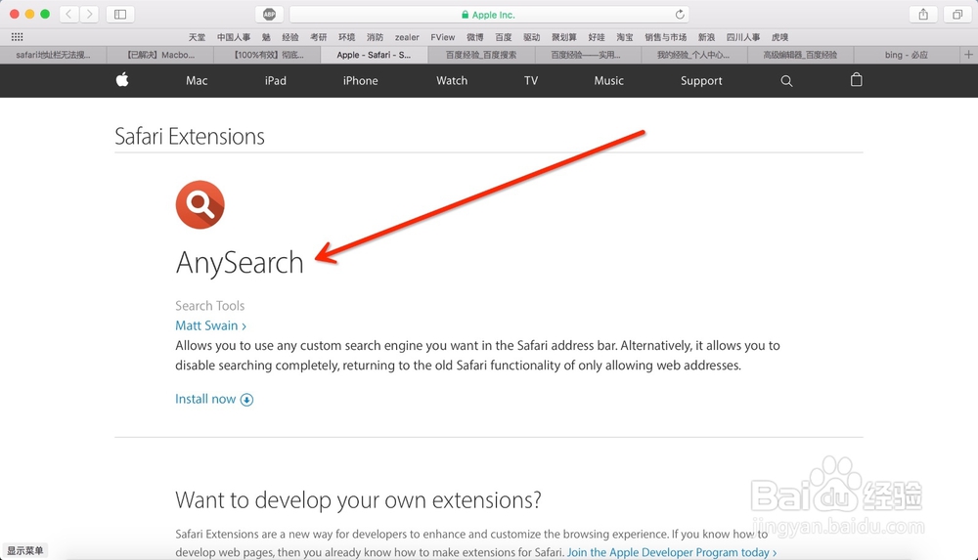Go to the Apple logo home link
The width and height of the screenshot is (978, 560).
pos(122,80)
